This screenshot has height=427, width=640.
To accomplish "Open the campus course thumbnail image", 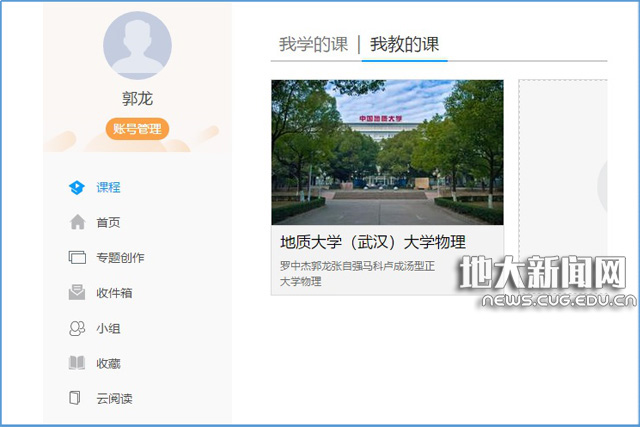I will click(x=387, y=152).
